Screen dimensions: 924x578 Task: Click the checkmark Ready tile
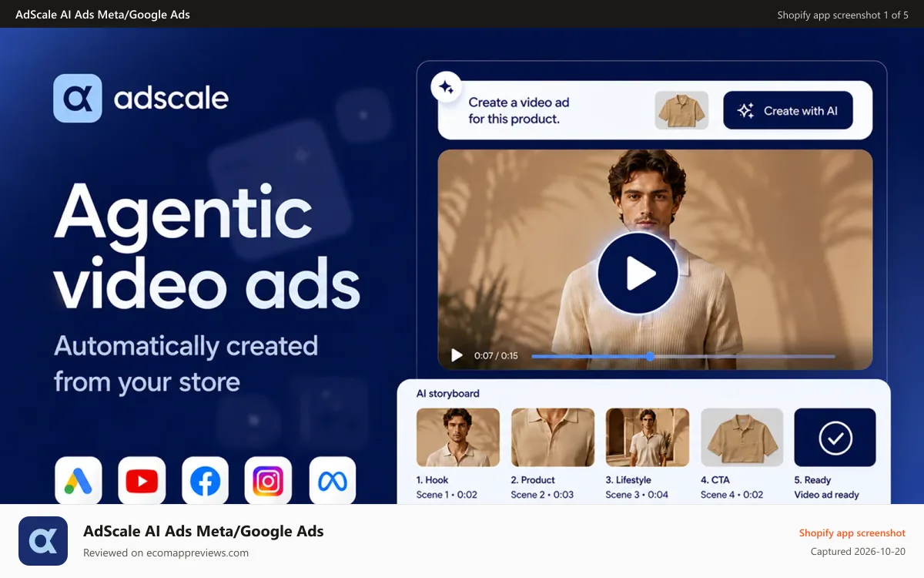(x=835, y=438)
